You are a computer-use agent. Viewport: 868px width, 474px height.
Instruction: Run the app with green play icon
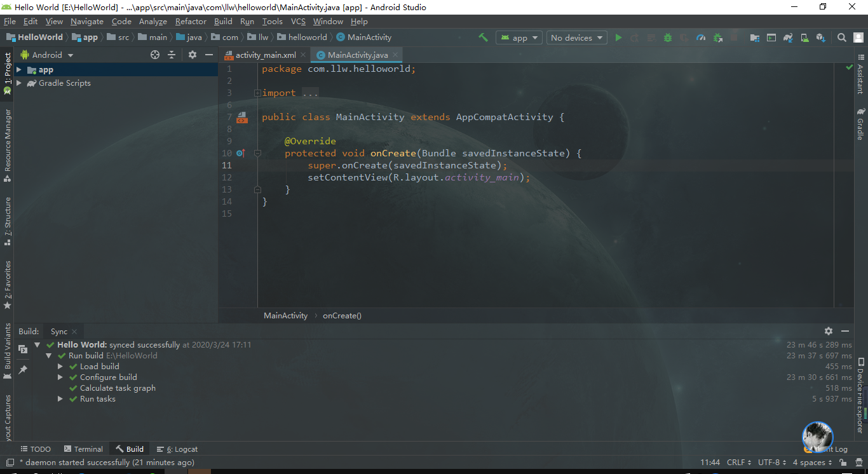(x=618, y=37)
